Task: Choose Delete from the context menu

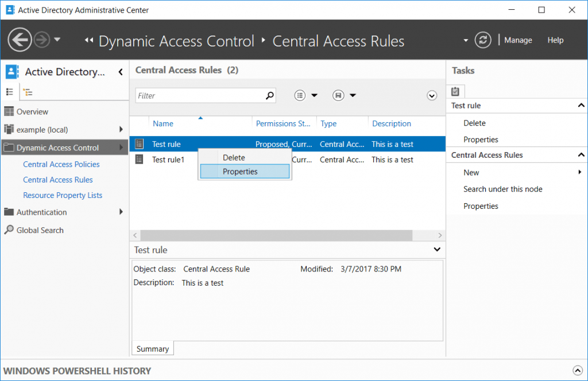Action: (234, 157)
